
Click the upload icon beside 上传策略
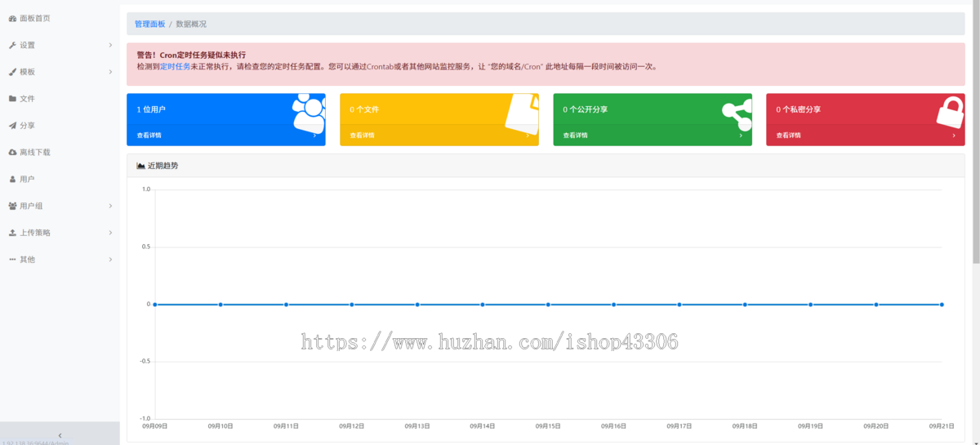(12, 233)
